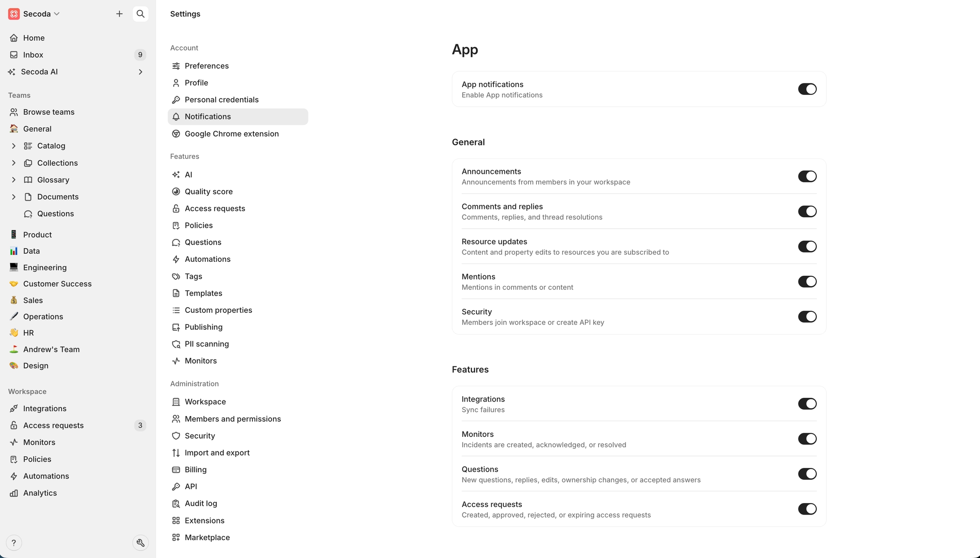
Task: Open the Inbox page
Action: (33, 55)
